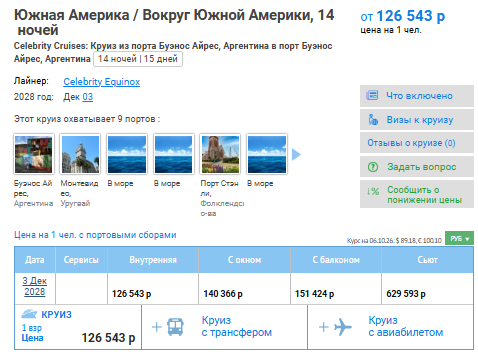478x360 pixels.
Task: Select the Dec 03 departure date link
Action: 88,97
